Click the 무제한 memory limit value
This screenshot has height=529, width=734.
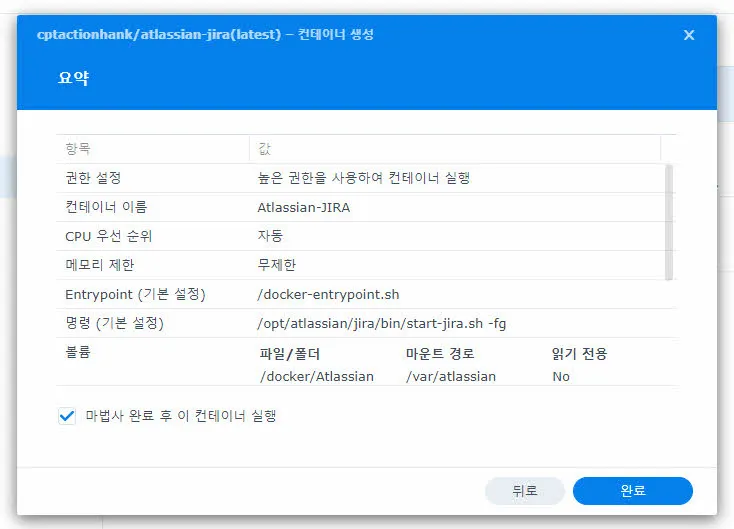pyautogui.click(x=277, y=265)
